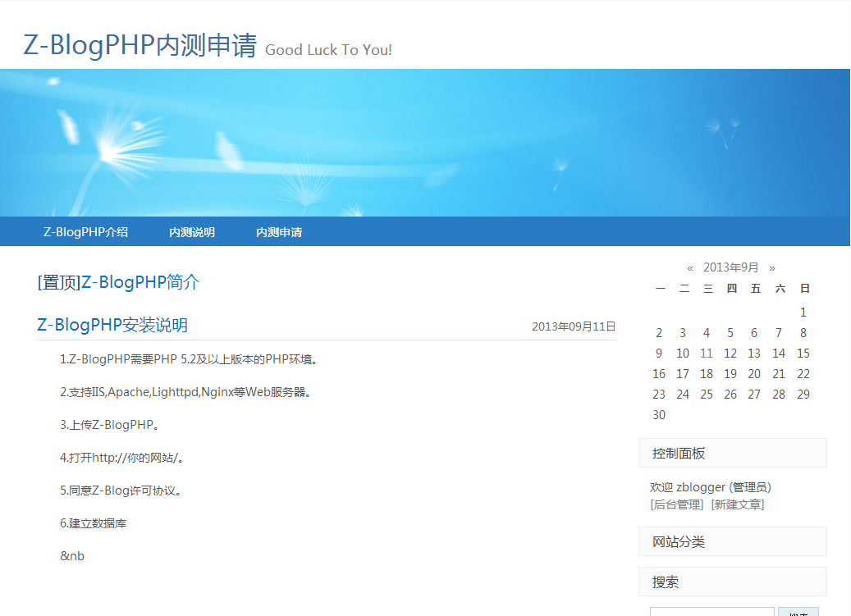The image size is (851, 616).
Task: Go to next month in calendar
Action: [x=772, y=267]
